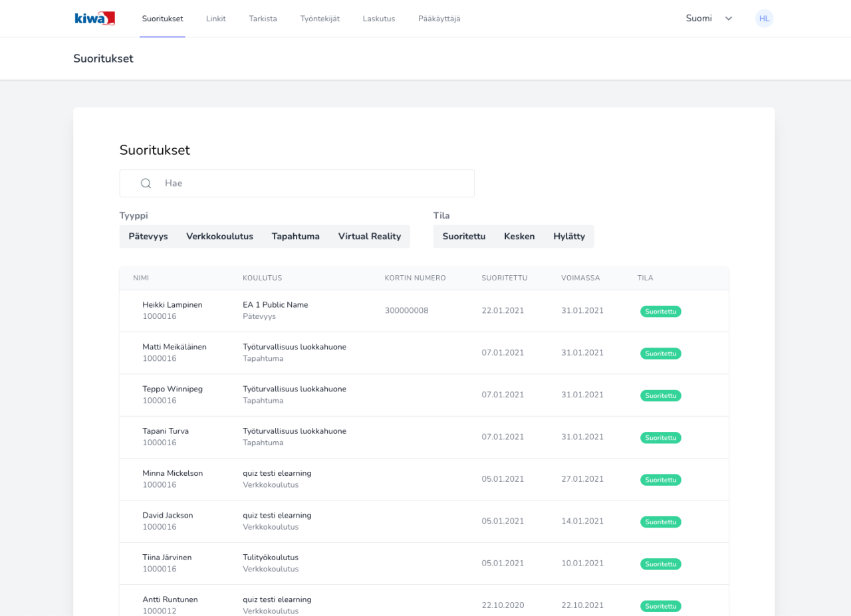Image resolution: width=851 pixels, height=616 pixels.
Task: Select the Pääkäyttäjä tab
Action: (439, 19)
